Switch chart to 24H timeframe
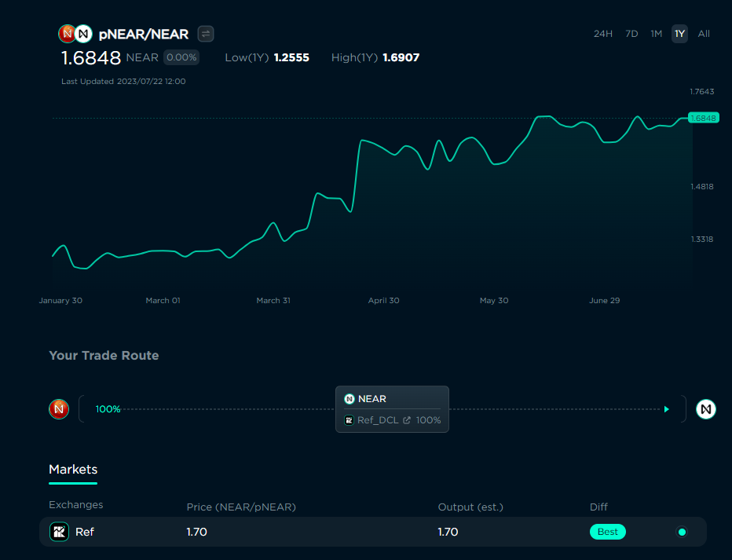Image resolution: width=732 pixels, height=560 pixels. click(x=602, y=34)
